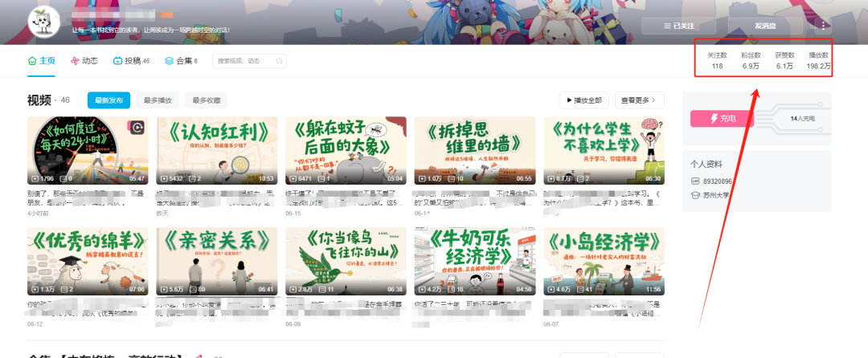Click the 05:47 duration on 24小时 video
868x358 pixels.
[x=136, y=179]
